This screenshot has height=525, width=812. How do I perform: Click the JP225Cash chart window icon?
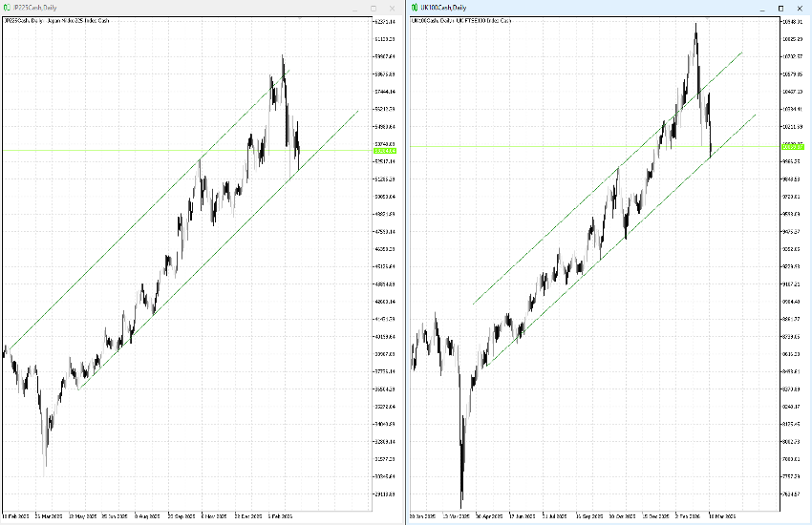6,8
